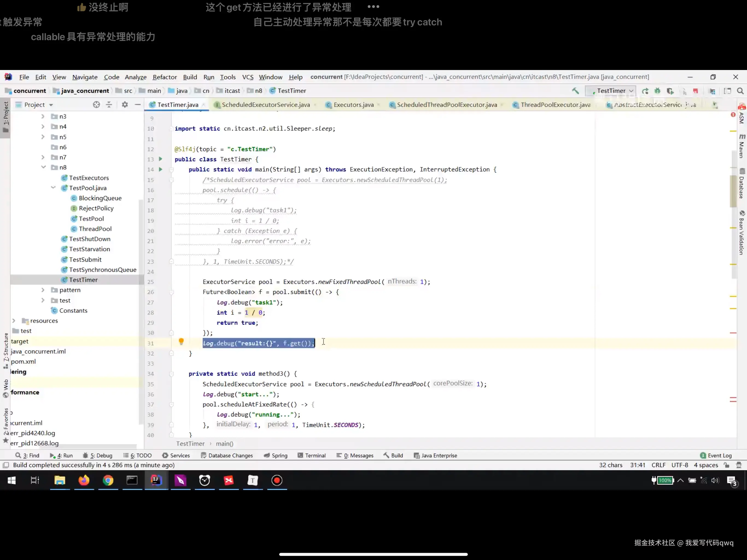Click the red Stop icon
Viewport: 747px width, 560px height.
tap(695, 91)
